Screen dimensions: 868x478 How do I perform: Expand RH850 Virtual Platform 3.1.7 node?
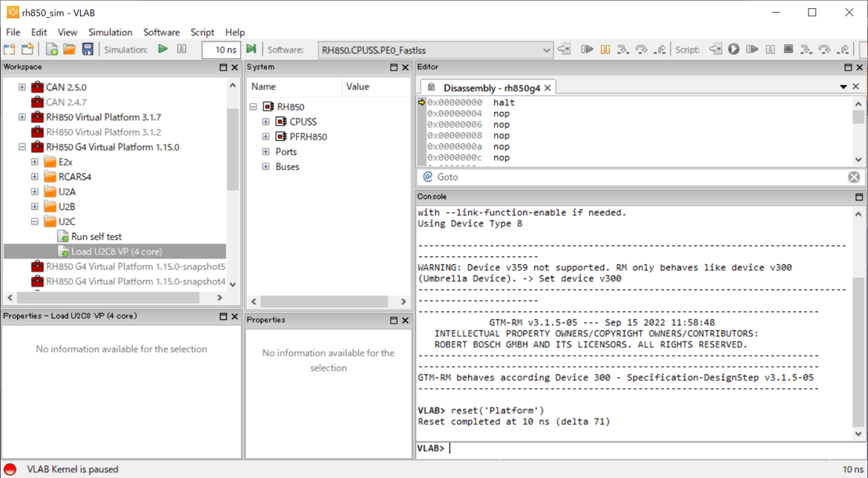click(22, 117)
